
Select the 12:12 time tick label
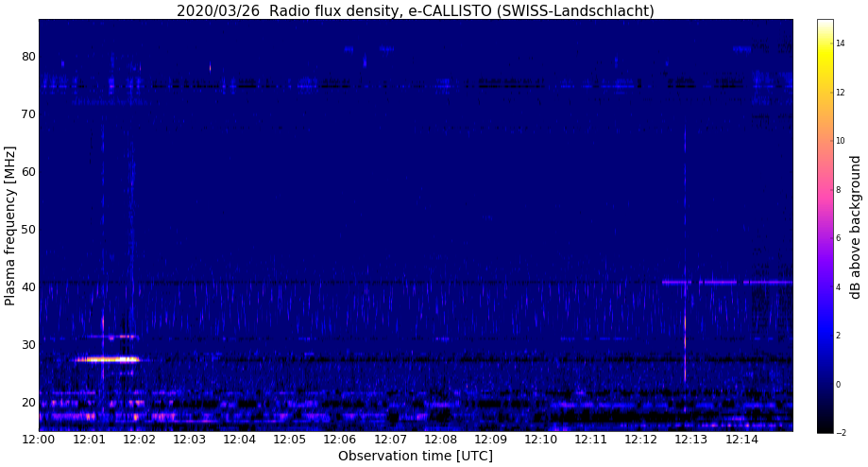[641, 440]
